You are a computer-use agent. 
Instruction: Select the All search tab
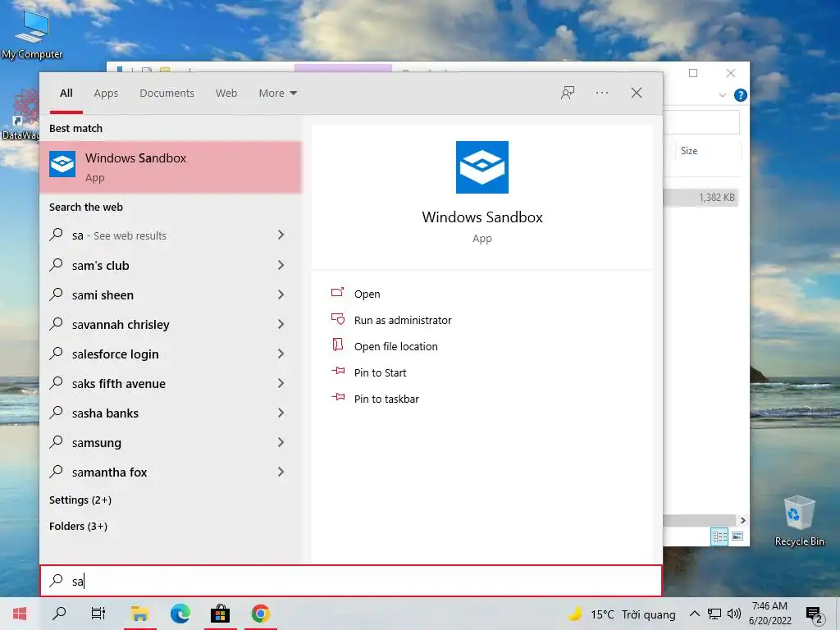coord(66,94)
